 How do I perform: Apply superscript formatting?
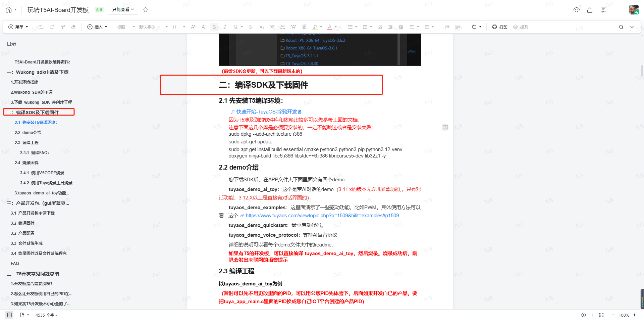[272, 27]
